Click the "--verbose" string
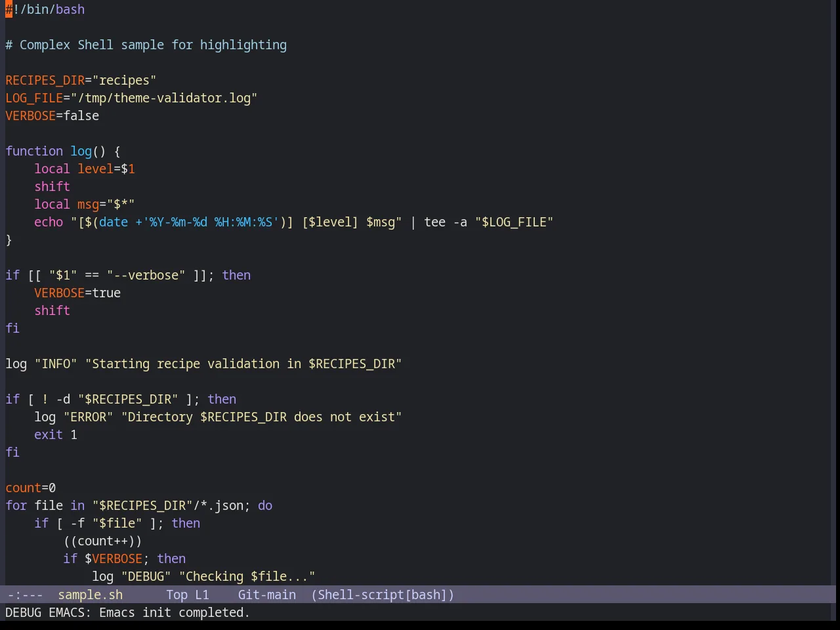840x630 pixels. click(x=146, y=276)
